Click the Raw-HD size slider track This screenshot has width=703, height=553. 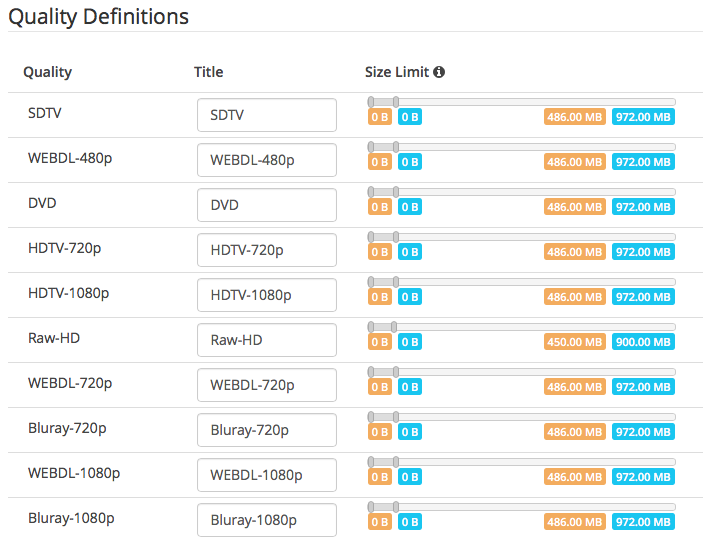point(530,327)
